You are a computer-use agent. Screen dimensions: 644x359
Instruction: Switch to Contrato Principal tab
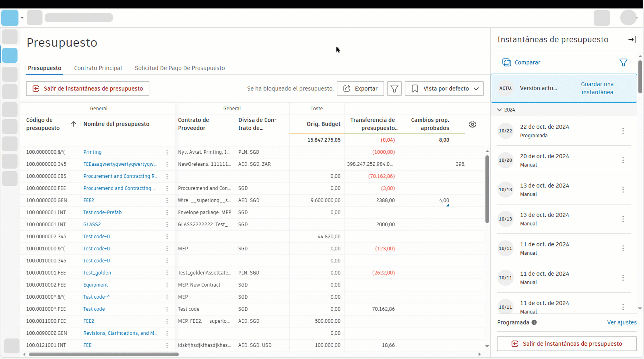(x=98, y=68)
